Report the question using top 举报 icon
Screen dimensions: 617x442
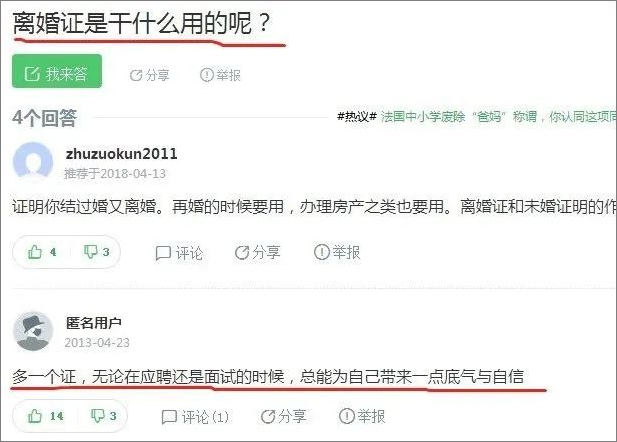tap(220, 75)
